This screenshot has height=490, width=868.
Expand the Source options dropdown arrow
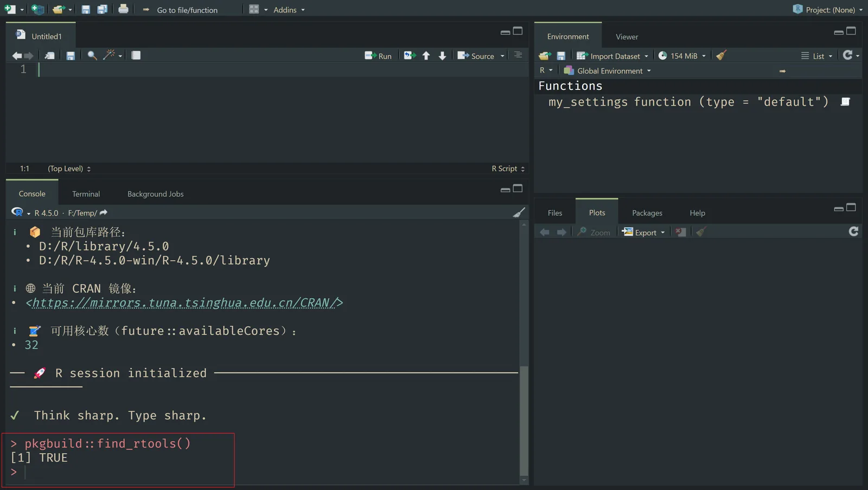[502, 56]
